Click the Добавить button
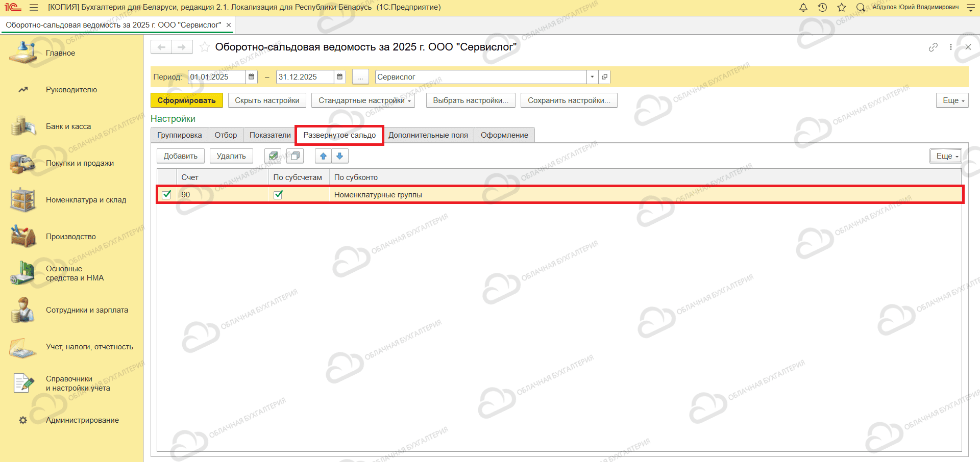 (181, 156)
